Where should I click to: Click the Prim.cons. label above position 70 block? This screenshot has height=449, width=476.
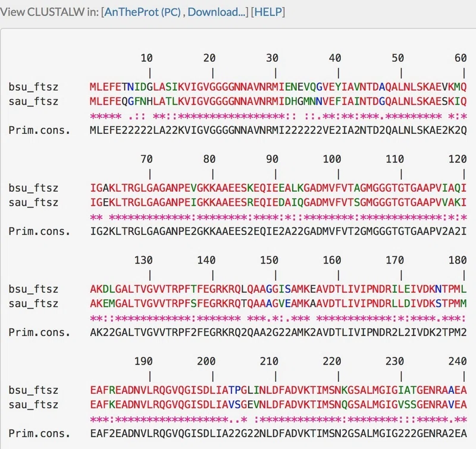[39, 130]
